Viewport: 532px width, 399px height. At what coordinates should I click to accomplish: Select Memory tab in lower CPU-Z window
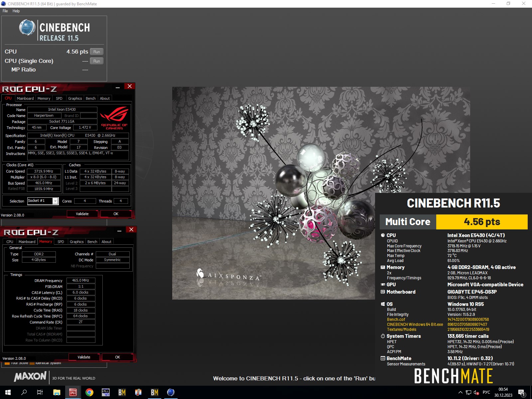(x=46, y=242)
